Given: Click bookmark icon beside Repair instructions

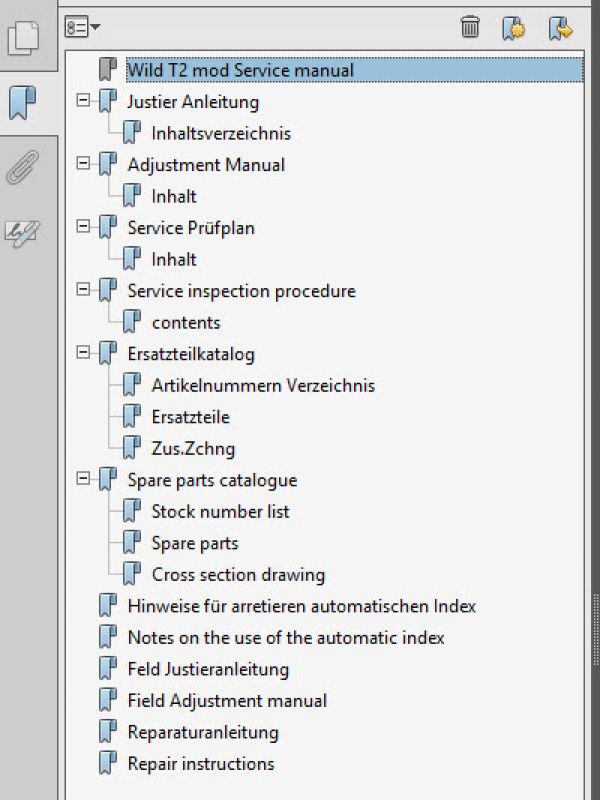Looking at the screenshot, I should (x=108, y=764).
